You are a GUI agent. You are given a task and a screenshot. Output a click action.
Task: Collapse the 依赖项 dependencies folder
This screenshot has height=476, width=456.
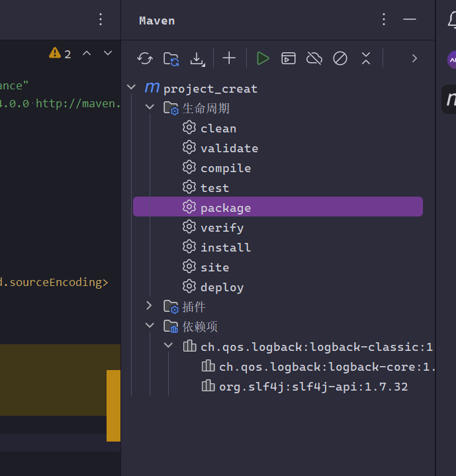[150, 325]
